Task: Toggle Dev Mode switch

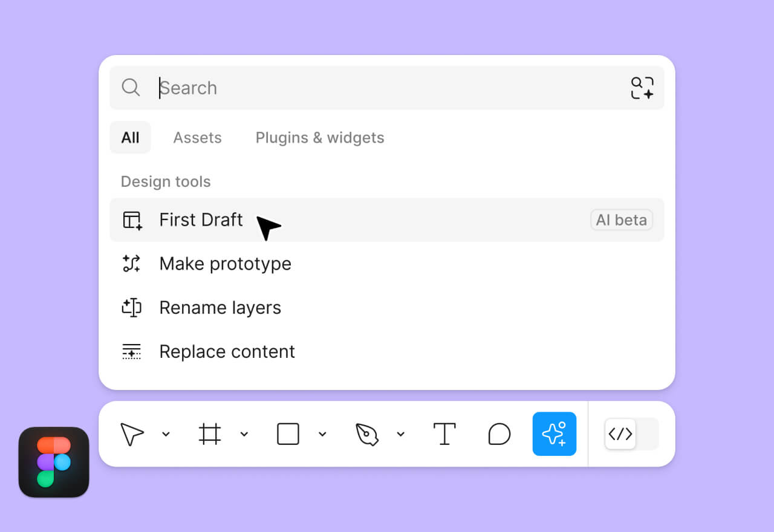Action: (x=631, y=434)
